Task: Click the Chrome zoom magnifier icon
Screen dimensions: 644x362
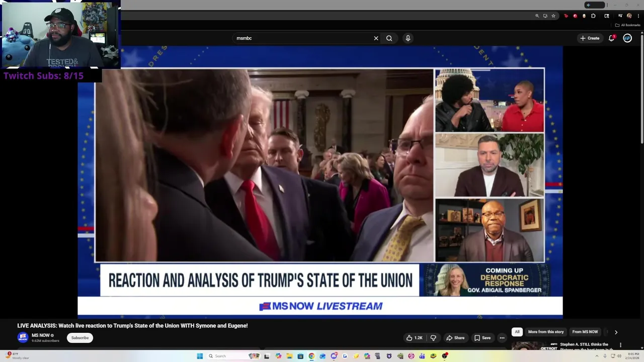Action: coord(537,16)
